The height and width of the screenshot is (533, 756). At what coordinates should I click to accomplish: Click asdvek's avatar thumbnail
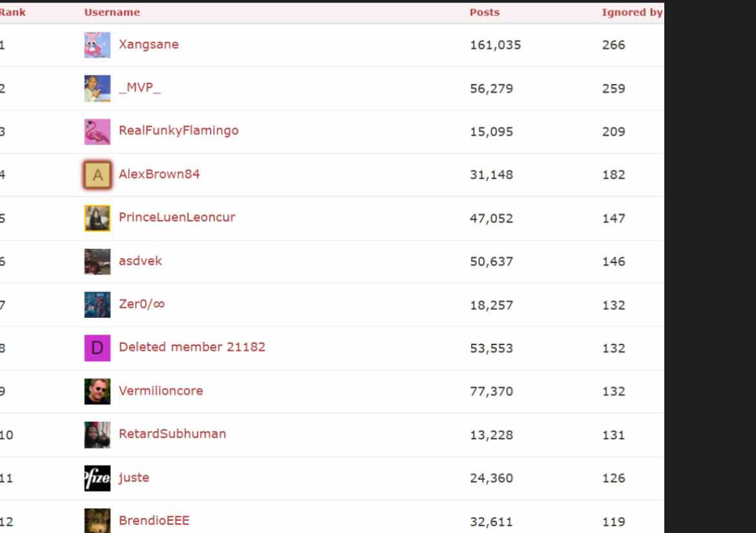coord(97,262)
